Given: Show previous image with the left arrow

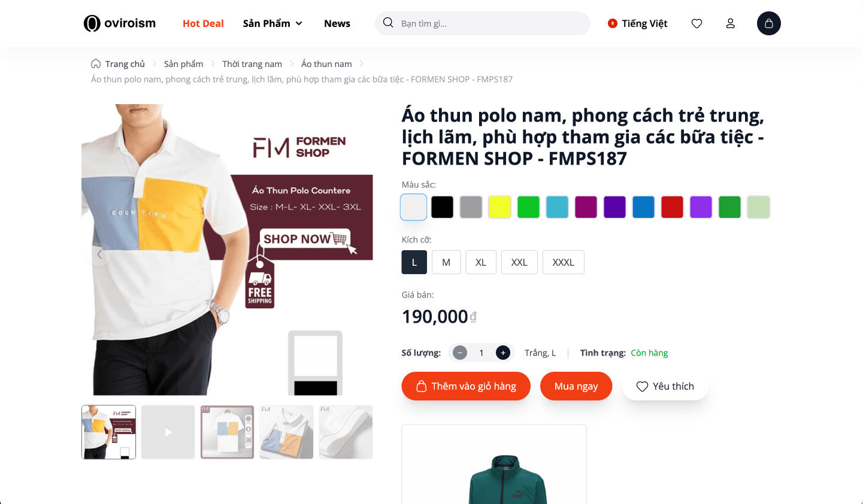Looking at the screenshot, I should pyautogui.click(x=99, y=254).
